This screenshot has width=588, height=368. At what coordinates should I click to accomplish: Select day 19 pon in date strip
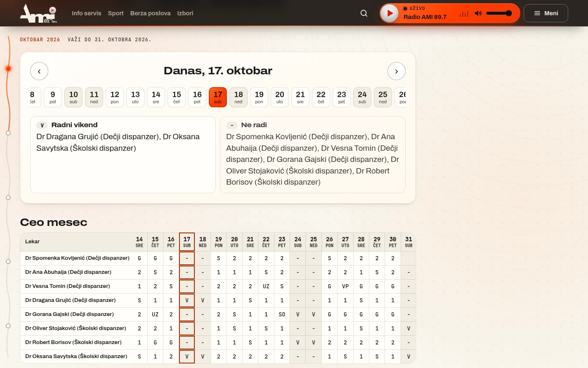click(259, 97)
